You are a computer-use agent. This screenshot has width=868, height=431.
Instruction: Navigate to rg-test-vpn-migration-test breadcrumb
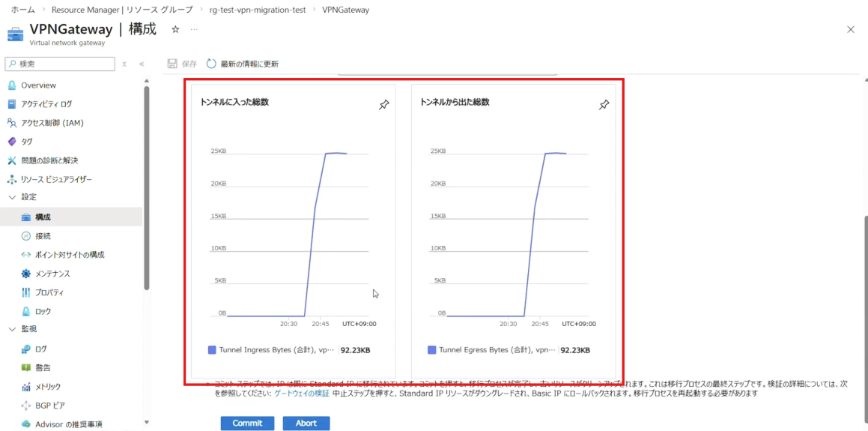pos(258,10)
